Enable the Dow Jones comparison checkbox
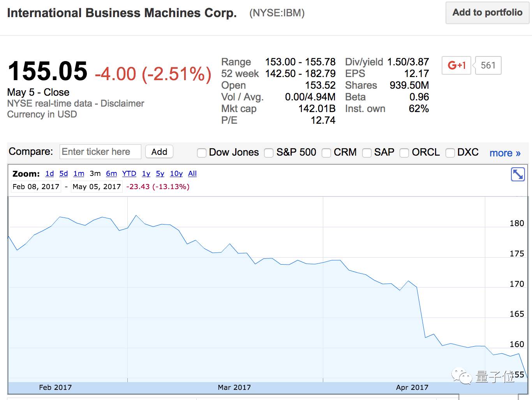Screen dimensions: 532x400 (202, 153)
